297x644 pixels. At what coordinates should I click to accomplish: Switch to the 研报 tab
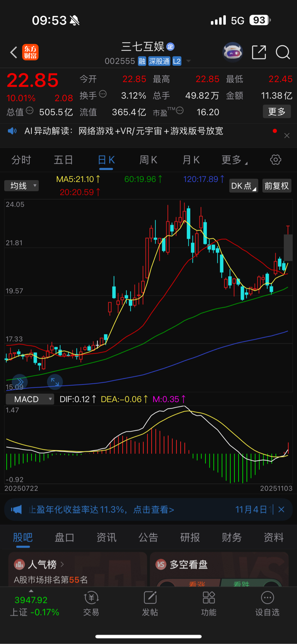coord(190,537)
